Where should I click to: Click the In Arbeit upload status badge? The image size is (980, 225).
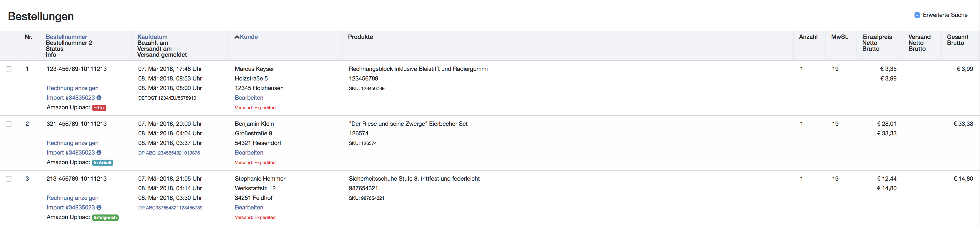103,163
